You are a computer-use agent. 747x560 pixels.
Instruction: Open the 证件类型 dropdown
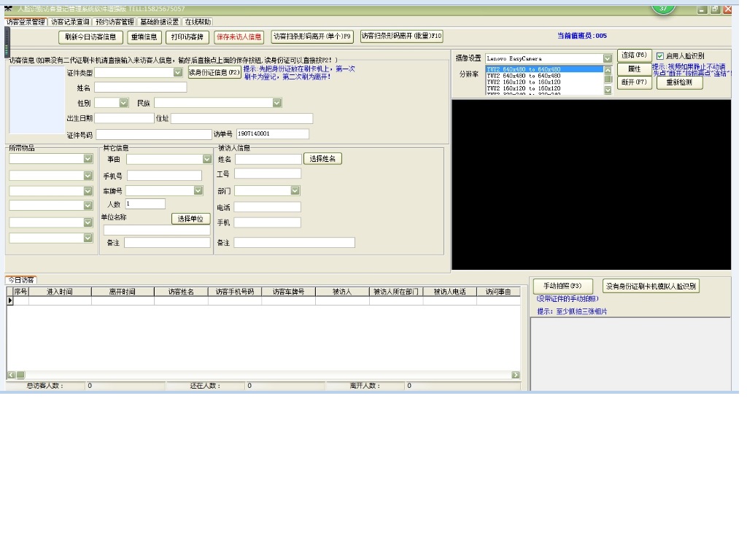pos(178,72)
